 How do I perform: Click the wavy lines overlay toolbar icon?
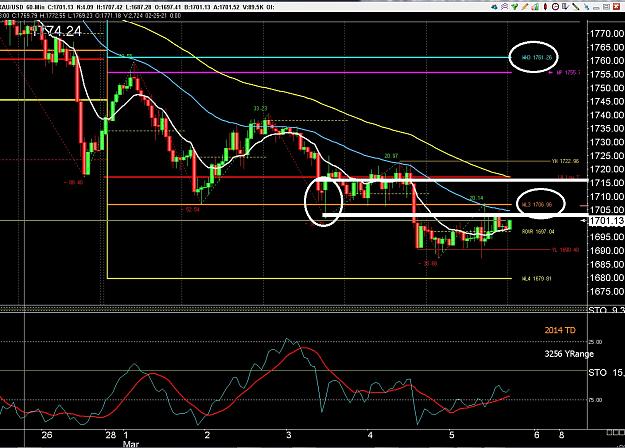(x=505, y=7)
